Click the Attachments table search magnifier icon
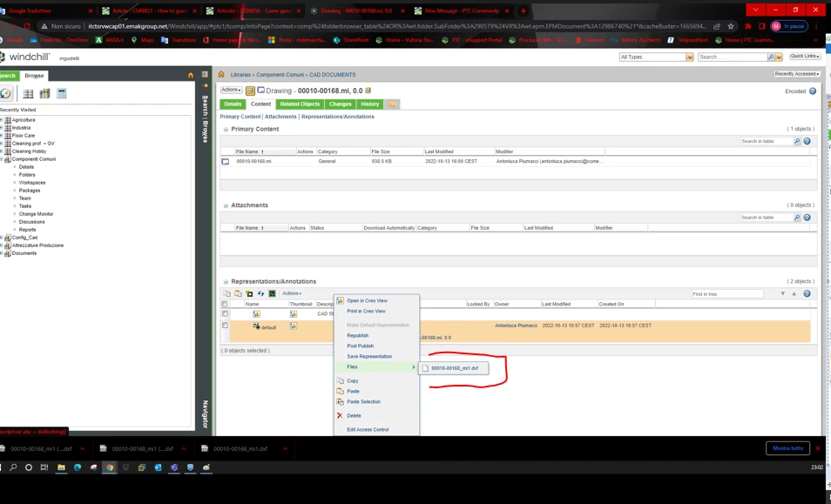 [796, 218]
